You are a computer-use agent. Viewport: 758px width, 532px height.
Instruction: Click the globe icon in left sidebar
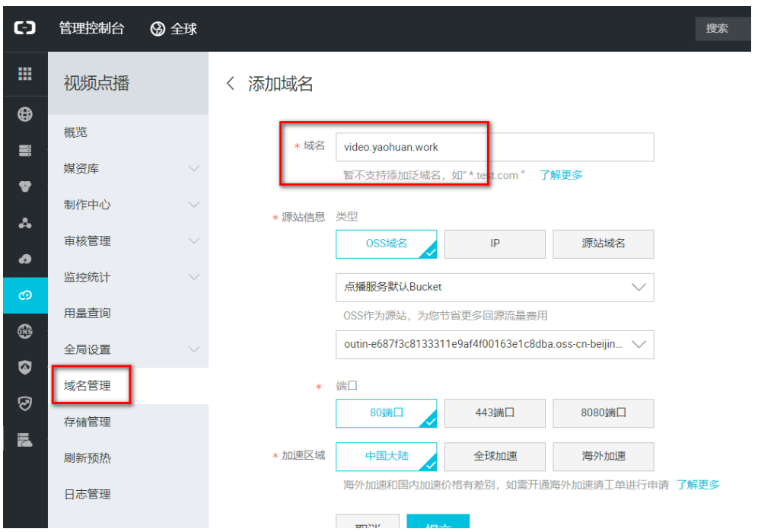pos(25,114)
